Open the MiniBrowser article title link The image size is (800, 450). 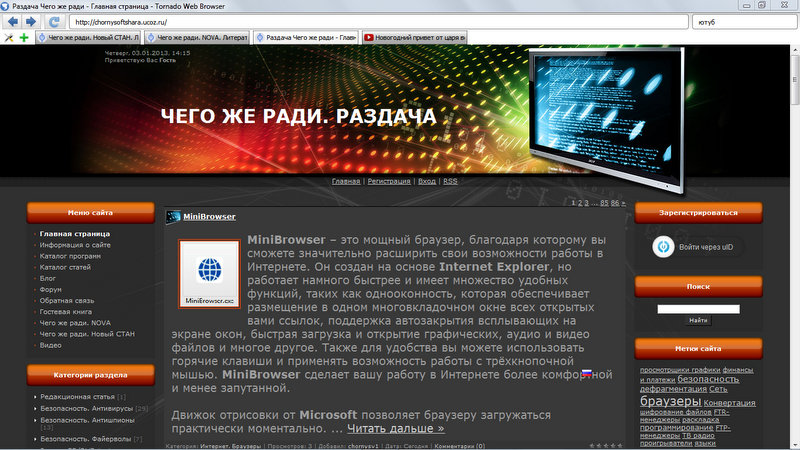(x=209, y=216)
